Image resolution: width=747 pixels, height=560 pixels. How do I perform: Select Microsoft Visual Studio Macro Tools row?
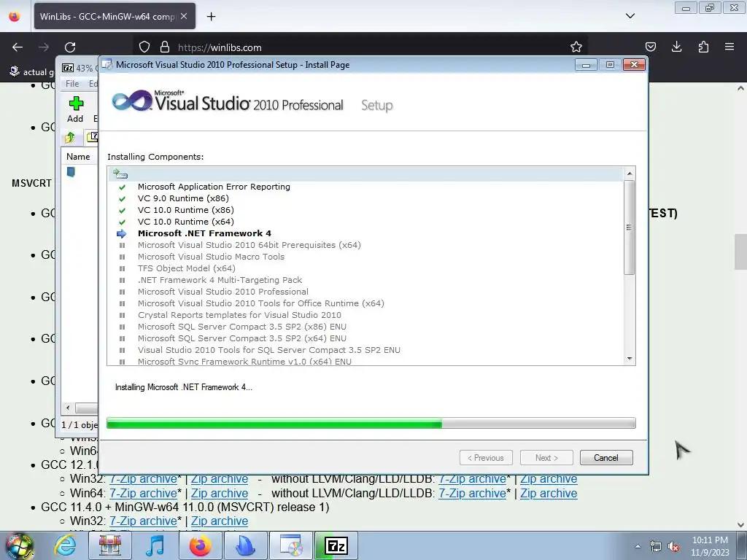click(x=211, y=257)
